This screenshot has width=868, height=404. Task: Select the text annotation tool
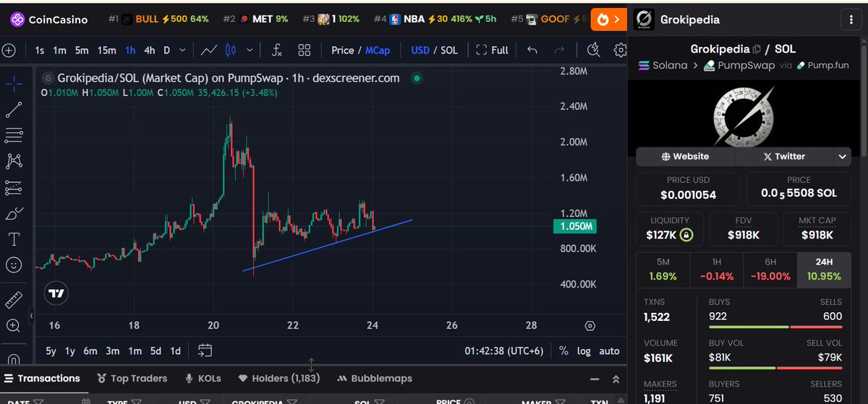pos(14,238)
